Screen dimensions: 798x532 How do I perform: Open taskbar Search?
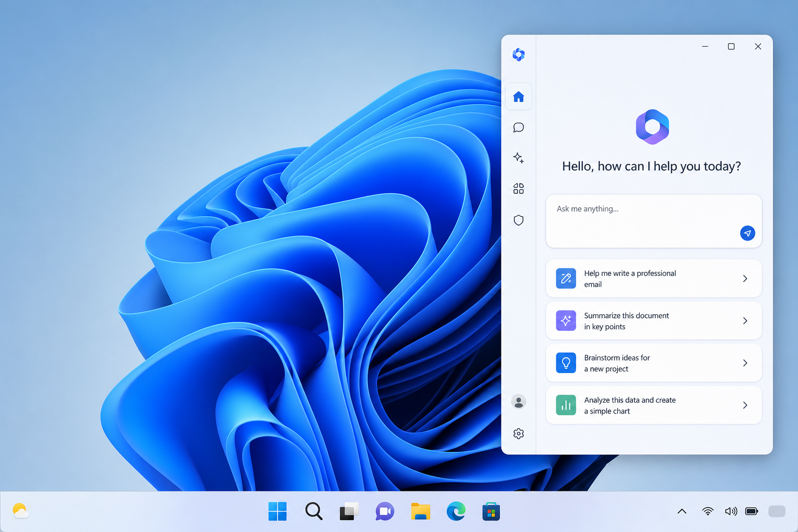314,511
